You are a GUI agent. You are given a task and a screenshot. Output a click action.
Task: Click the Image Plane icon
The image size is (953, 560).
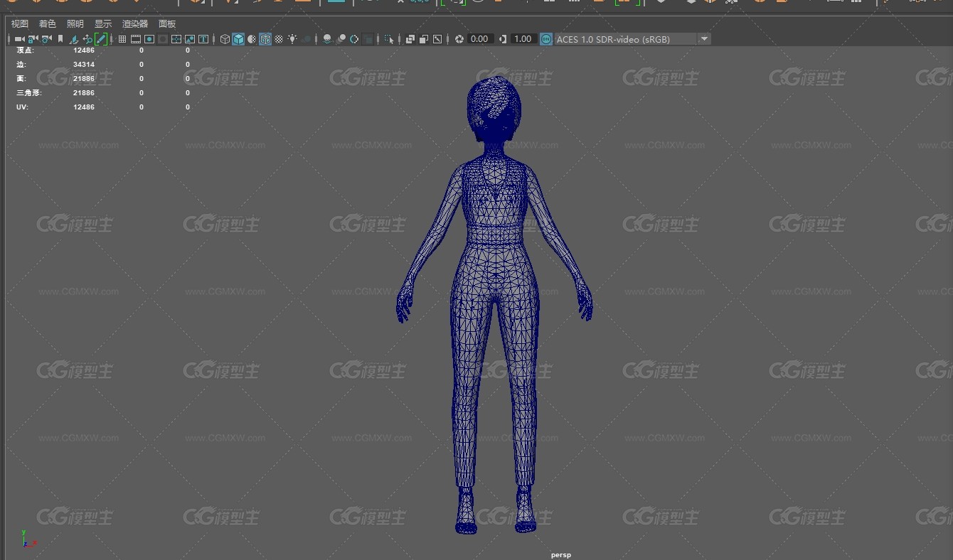pos(74,39)
